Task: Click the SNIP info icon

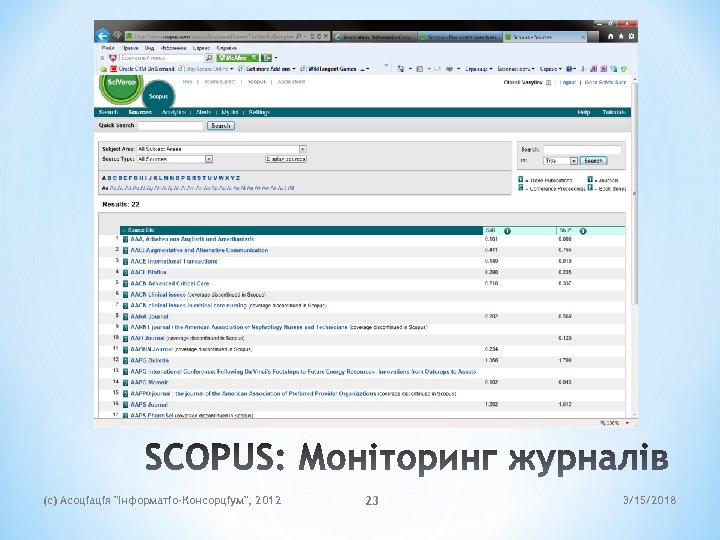Action: [x=583, y=231]
